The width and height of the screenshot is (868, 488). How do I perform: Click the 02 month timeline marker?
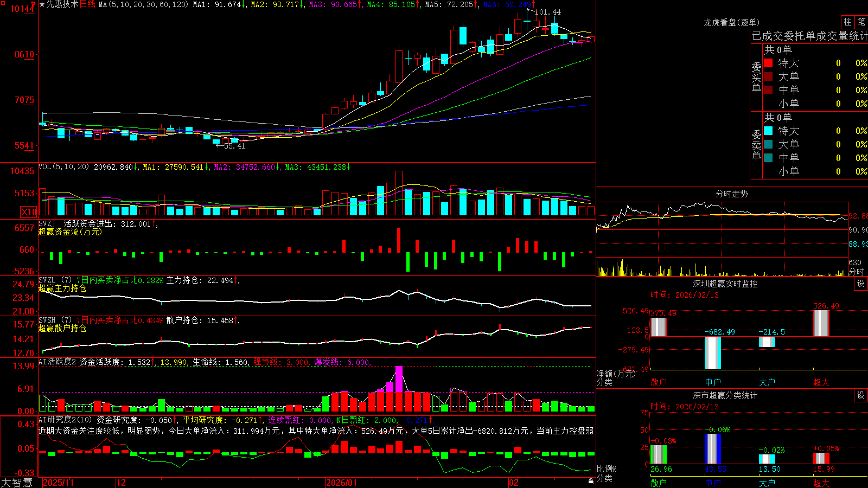tap(514, 483)
